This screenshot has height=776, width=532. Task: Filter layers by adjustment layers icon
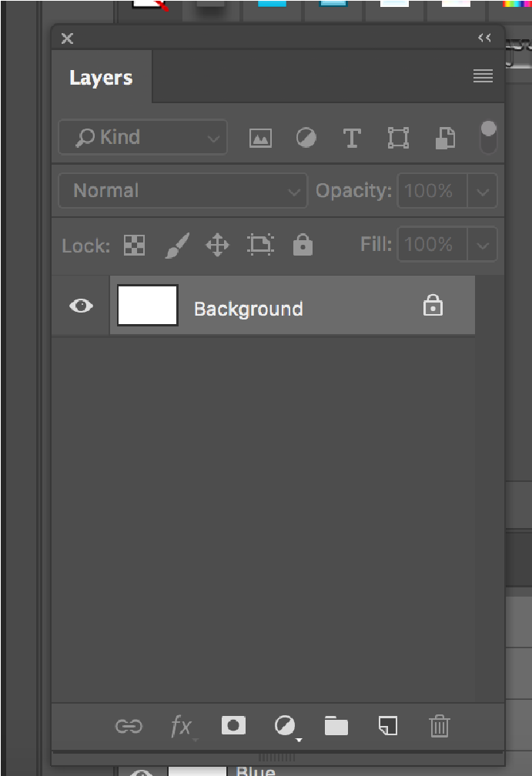click(306, 138)
